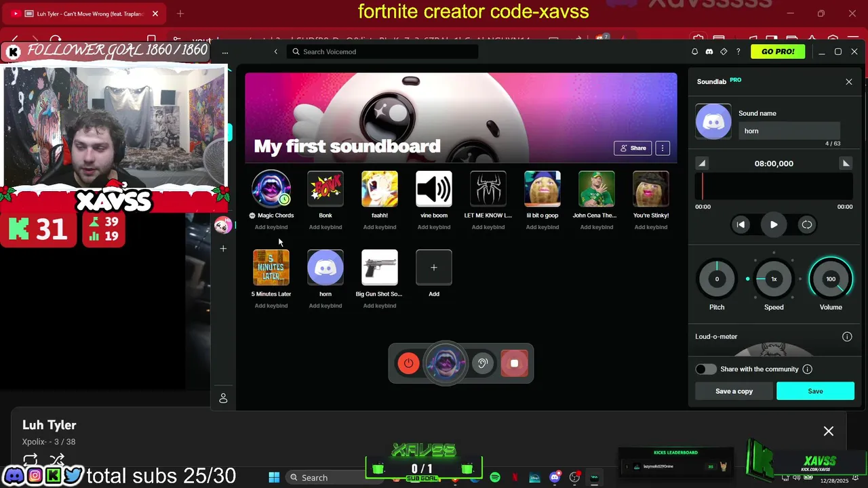Image resolution: width=868 pixels, height=488 pixels.
Task: Toggle loop playback in Soundlab
Action: pos(807,224)
